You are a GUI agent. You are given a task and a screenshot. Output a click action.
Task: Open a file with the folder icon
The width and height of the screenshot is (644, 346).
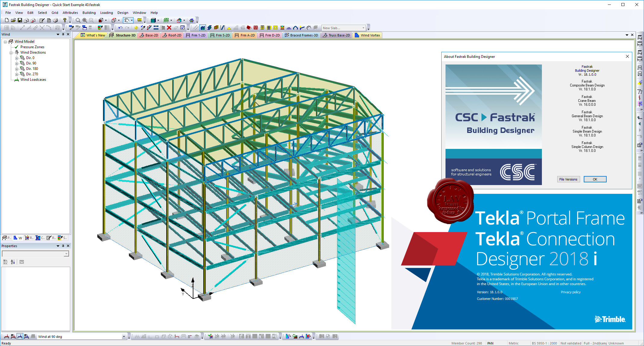(x=13, y=20)
